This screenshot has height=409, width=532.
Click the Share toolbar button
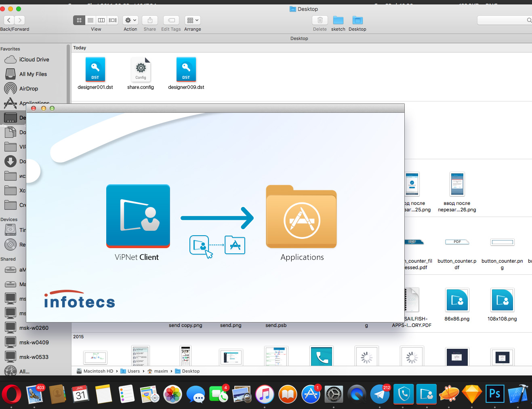click(x=150, y=20)
